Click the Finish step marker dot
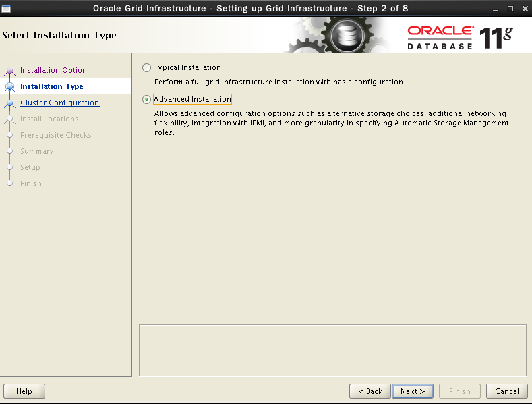This screenshot has height=404, width=532. point(9,183)
